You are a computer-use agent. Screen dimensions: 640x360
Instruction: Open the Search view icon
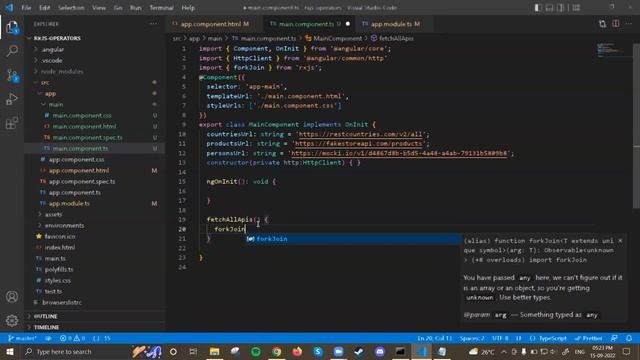[x=12, y=51]
